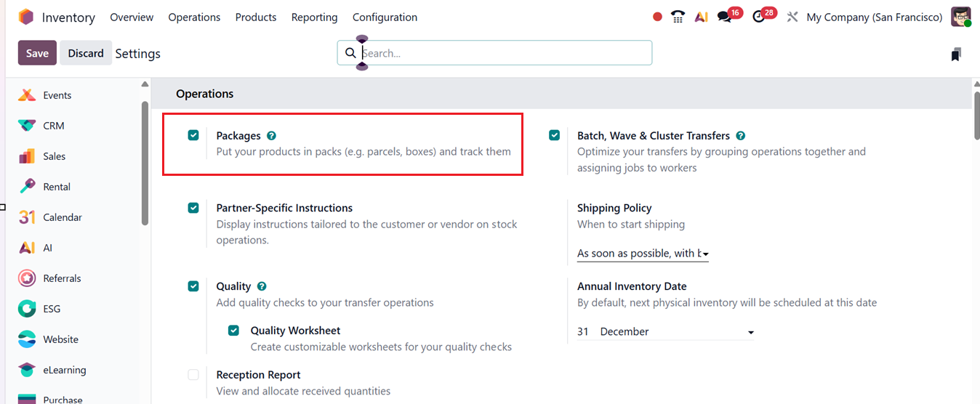
Task: Uncheck the Quality Worksheet checkbox
Action: (233, 331)
